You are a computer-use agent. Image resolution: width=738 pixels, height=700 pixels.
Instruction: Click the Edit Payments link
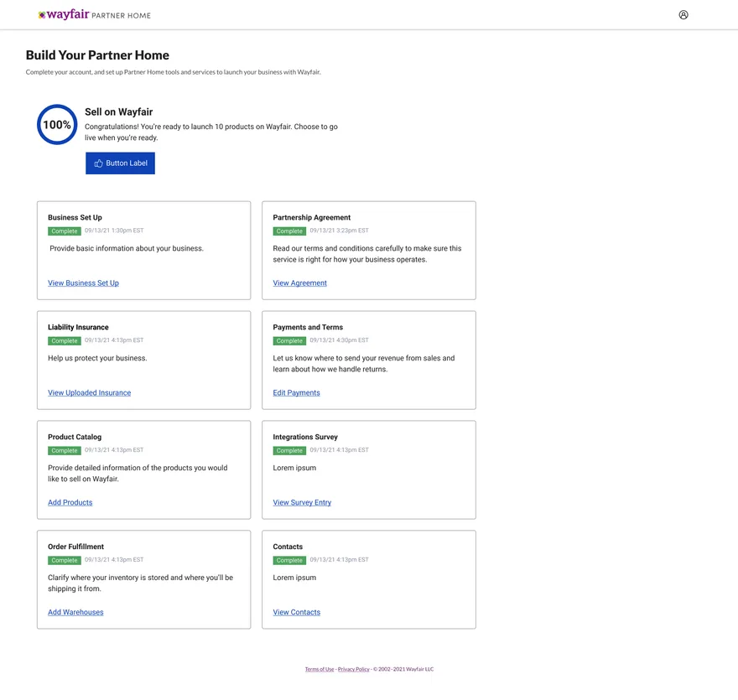[297, 392]
